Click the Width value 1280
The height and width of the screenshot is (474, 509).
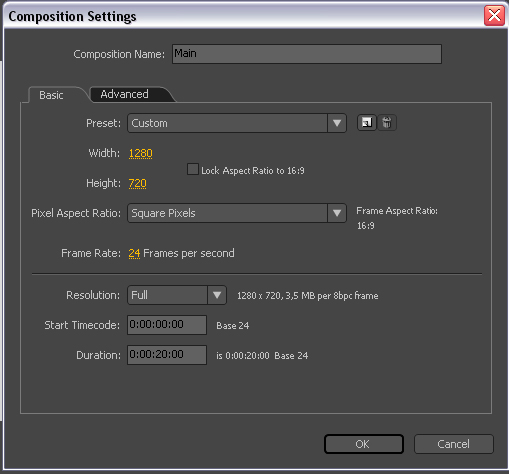tap(141, 153)
